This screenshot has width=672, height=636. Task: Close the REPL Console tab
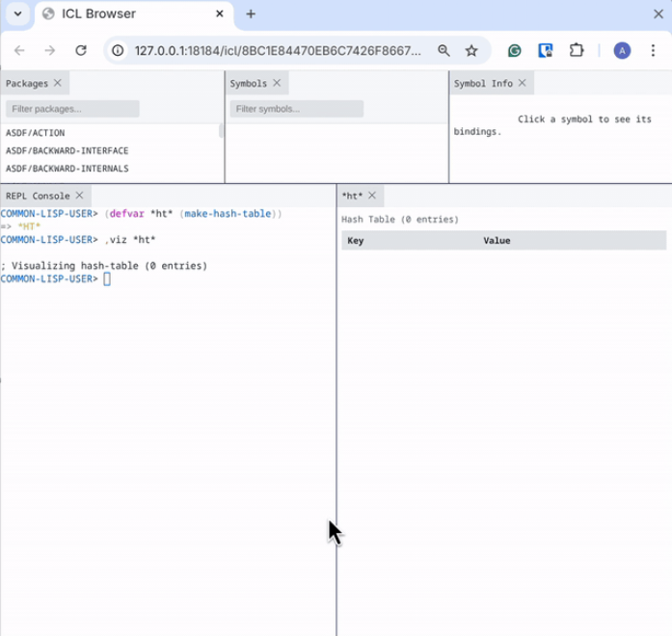[80, 196]
